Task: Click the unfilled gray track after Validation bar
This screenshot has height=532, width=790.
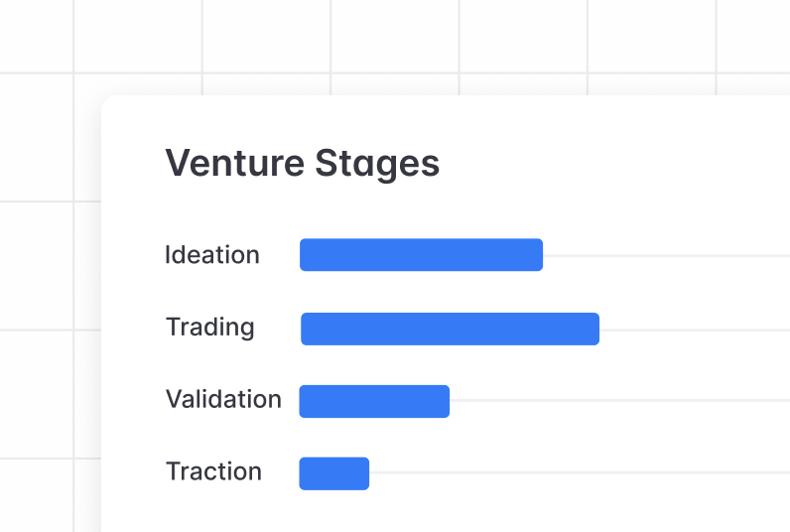Action: tap(615, 401)
